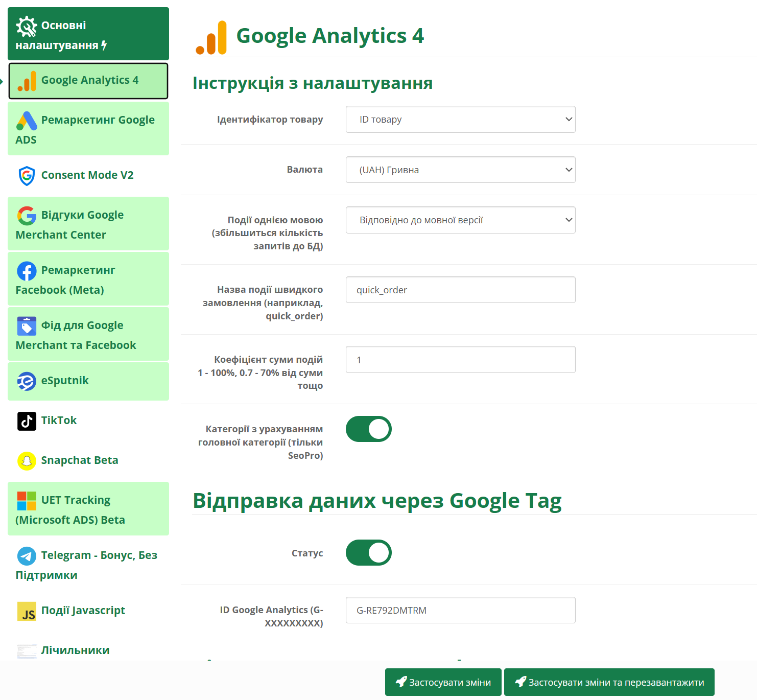Viewport: 757px width, 700px height.
Task: Click the Статус label
Action: (x=307, y=553)
